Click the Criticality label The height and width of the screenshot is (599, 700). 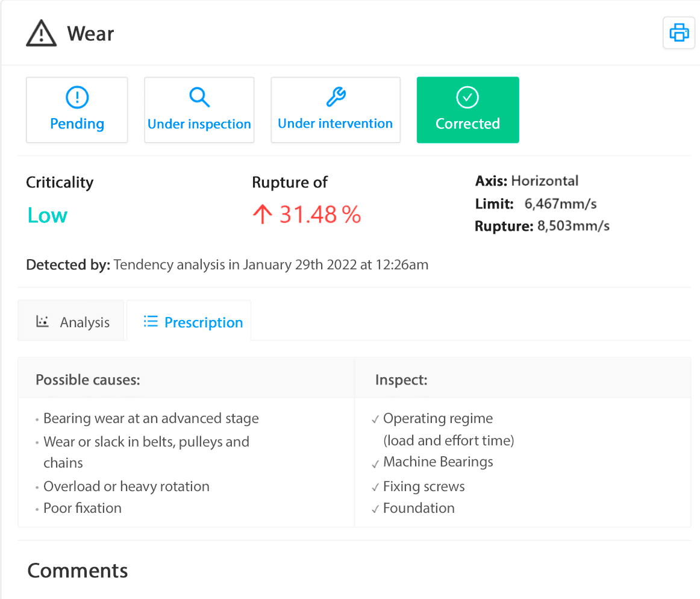point(60,182)
